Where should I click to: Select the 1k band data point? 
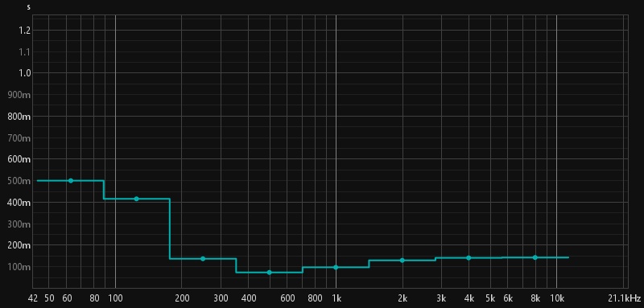[x=336, y=268]
